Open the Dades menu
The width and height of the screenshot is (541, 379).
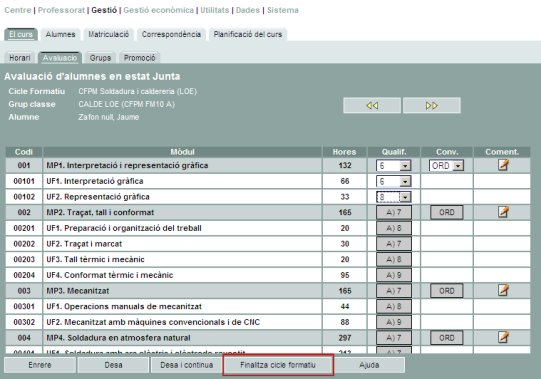click(x=248, y=10)
